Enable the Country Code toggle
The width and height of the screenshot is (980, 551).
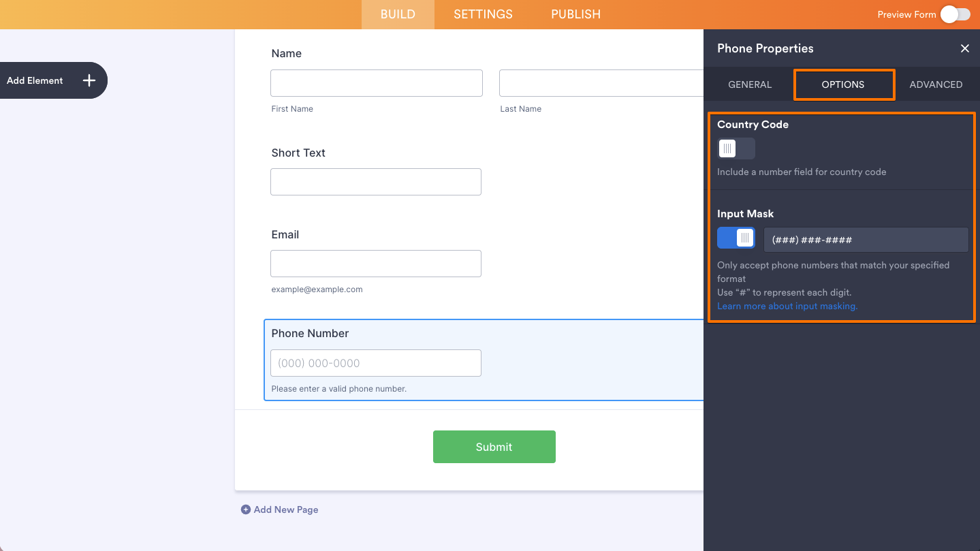point(736,148)
